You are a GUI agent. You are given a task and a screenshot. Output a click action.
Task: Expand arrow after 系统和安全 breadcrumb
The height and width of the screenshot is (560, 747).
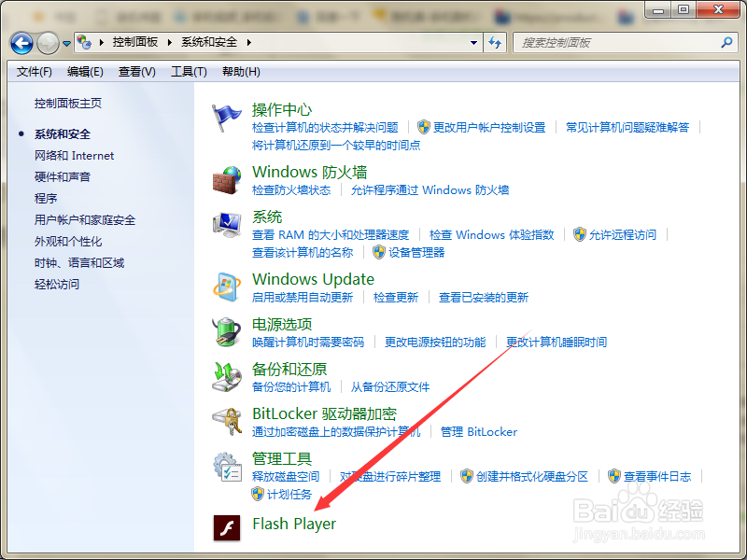point(248,42)
